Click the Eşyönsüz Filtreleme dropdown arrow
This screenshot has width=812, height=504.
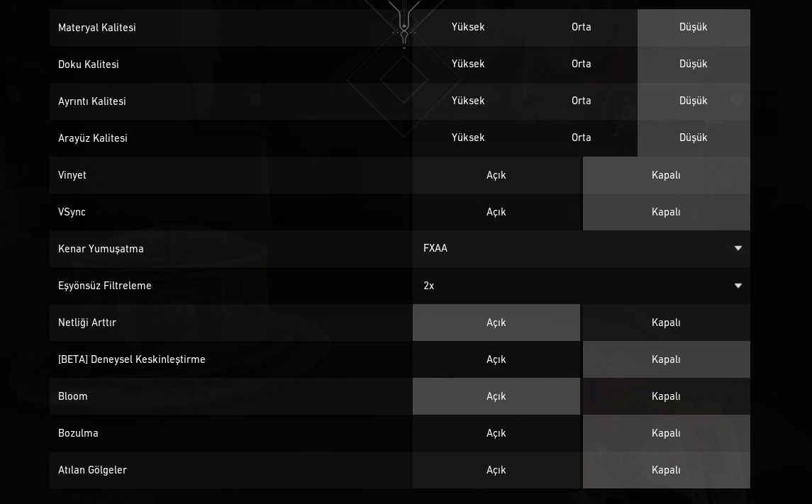(738, 286)
